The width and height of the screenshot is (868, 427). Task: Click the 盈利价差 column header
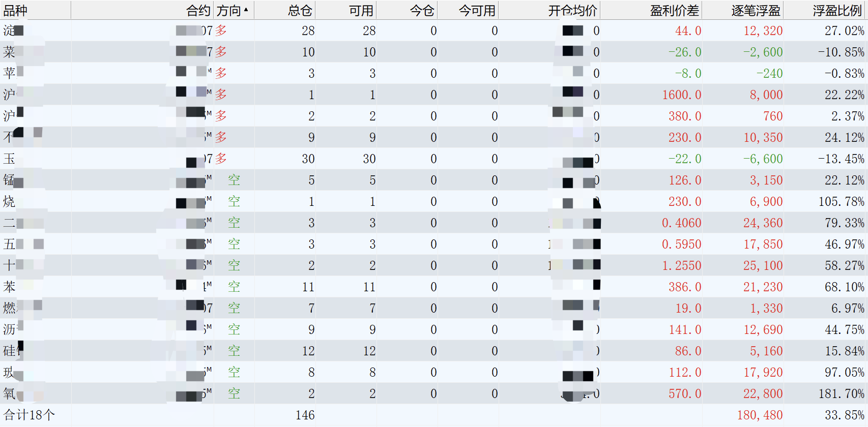pyautogui.click(x=674, y=10)
